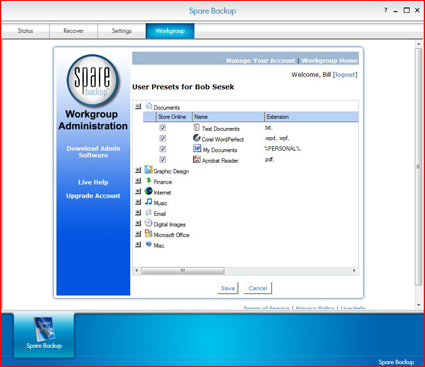Collapse the Documents tree node
This screenshot has height=367, width=425.
pyautogui.click(x=138, y=106)
